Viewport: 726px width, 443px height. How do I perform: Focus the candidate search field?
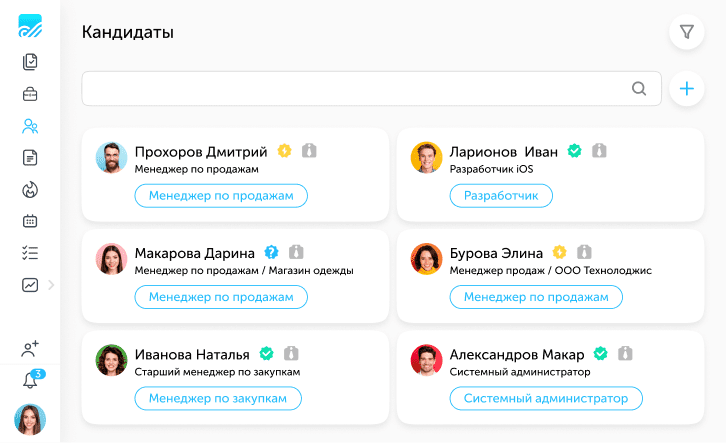pos(371,88)
